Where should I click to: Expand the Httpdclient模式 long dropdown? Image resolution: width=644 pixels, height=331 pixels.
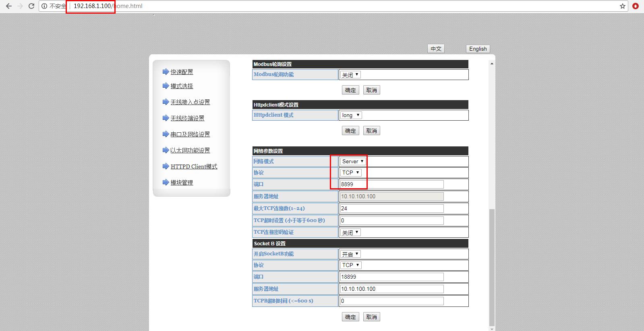pyautogui.click(x=351, y=115)
